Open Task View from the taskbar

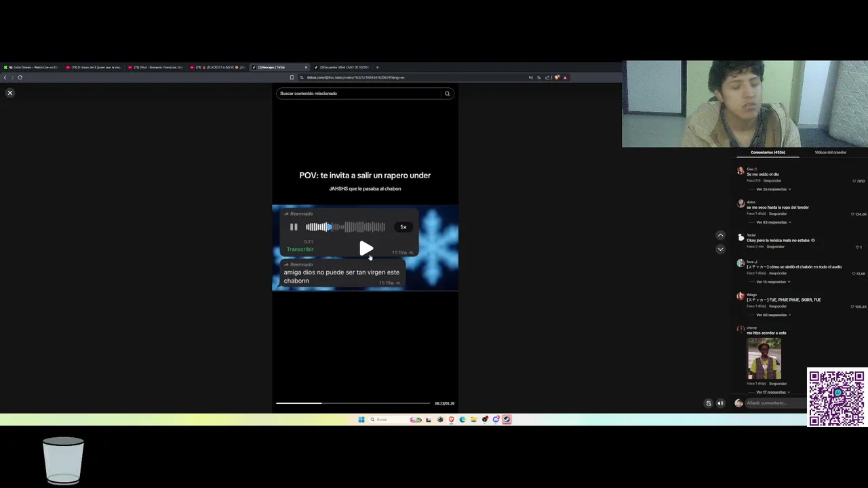point(428,420)
